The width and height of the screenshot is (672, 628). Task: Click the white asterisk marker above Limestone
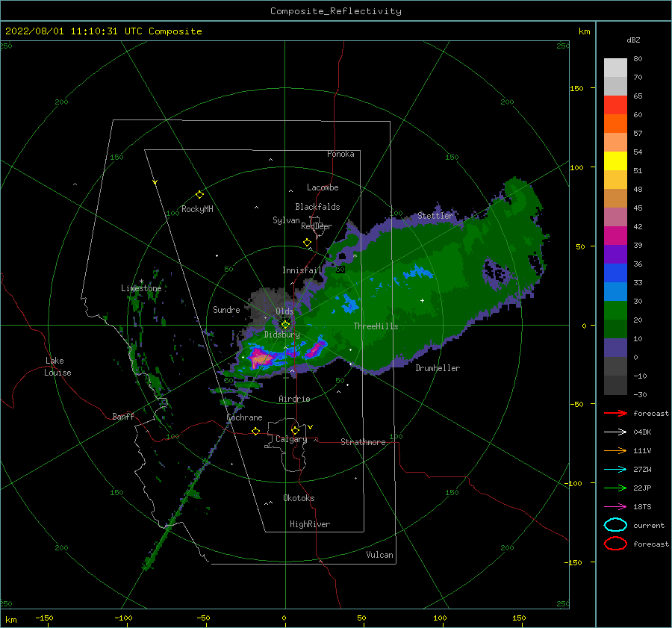pos(141,282)
